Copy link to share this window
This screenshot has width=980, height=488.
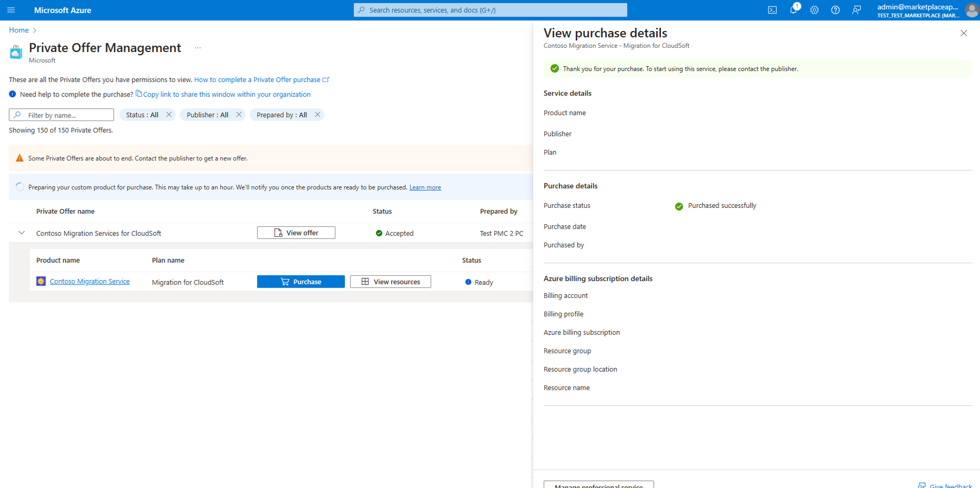click(x=223, y=94)
